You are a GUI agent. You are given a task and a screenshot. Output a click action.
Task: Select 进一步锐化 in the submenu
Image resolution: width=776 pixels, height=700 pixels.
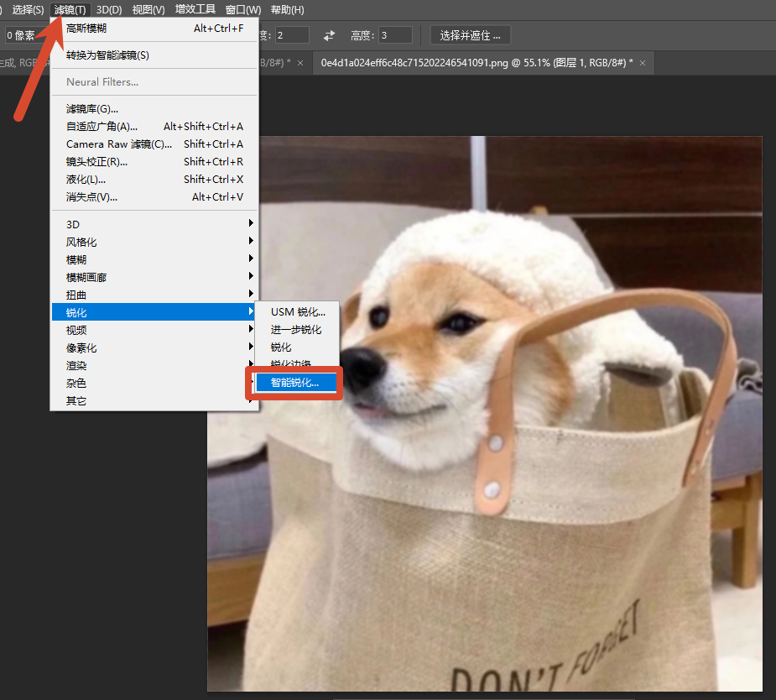(298, 330)
